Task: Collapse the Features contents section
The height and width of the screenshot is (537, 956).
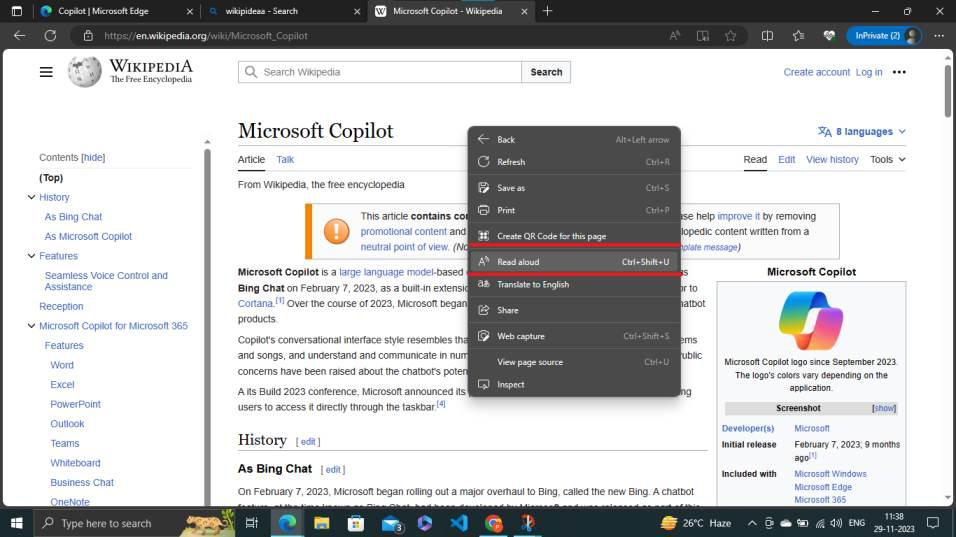Action: tap(31, 255)
